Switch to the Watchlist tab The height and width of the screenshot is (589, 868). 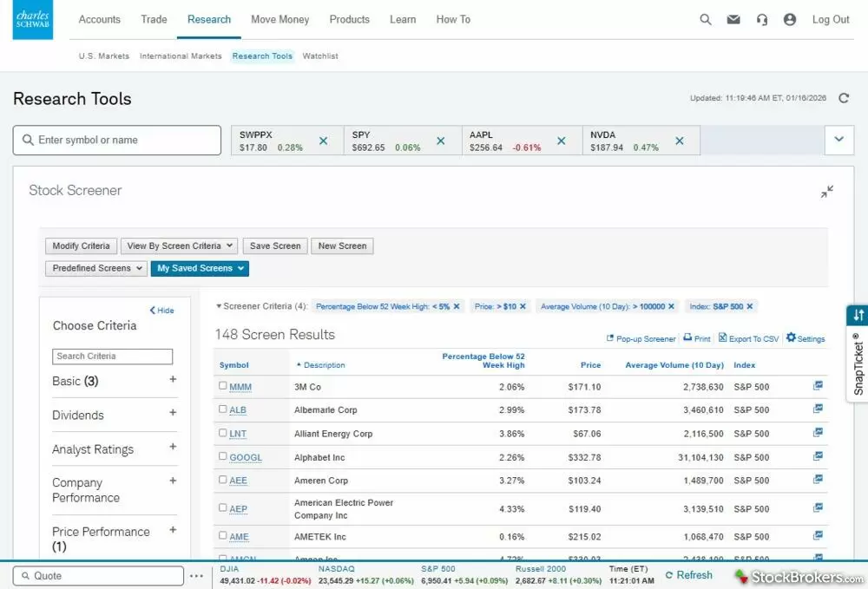coord(320,56)
